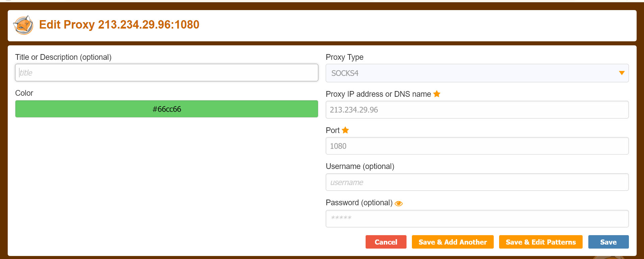
Task: Click Save & Add Another
Action: [452, 242]
